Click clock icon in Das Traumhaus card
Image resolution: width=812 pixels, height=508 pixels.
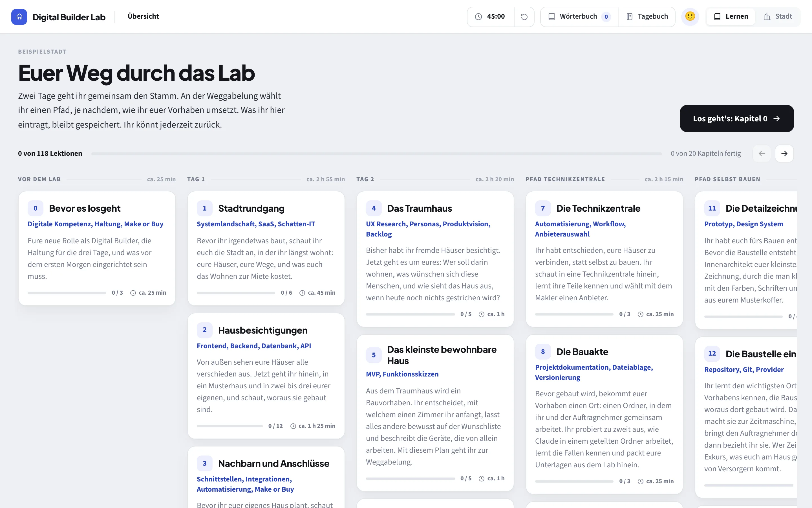coord(481,314)
